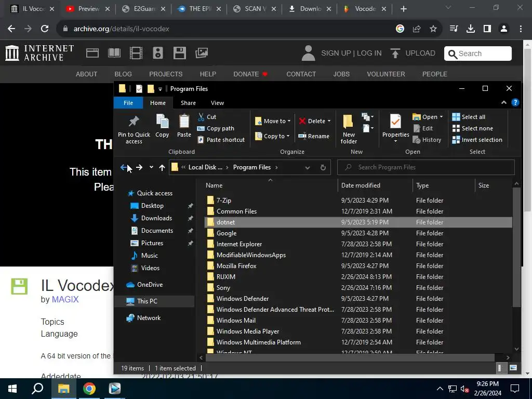Click Pin to Quick access icon
The image size is (532, 399).
pos(134,129)
